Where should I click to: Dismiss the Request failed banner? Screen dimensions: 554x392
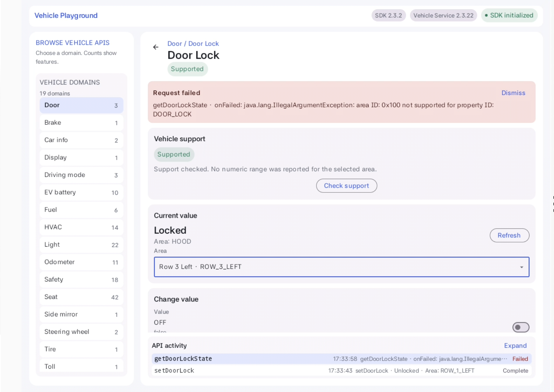tap(513, 93)
